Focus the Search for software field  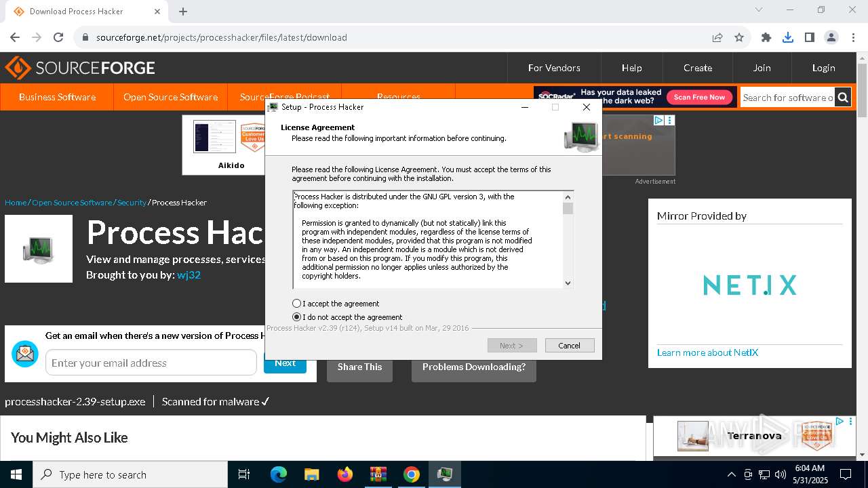point(787,98)
